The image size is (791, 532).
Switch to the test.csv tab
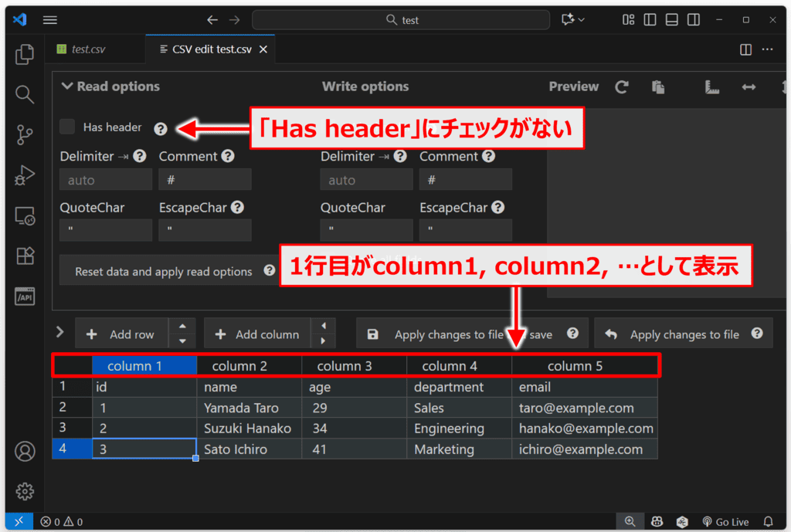(88, 49)
